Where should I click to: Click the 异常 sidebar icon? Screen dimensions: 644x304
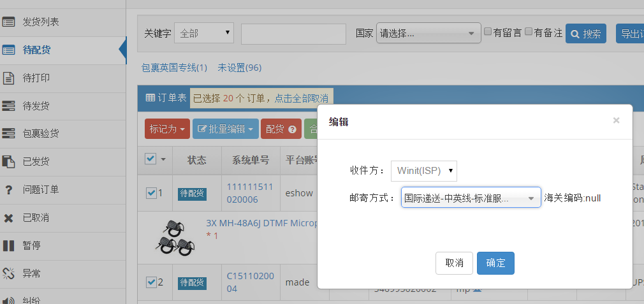(9, 274)
